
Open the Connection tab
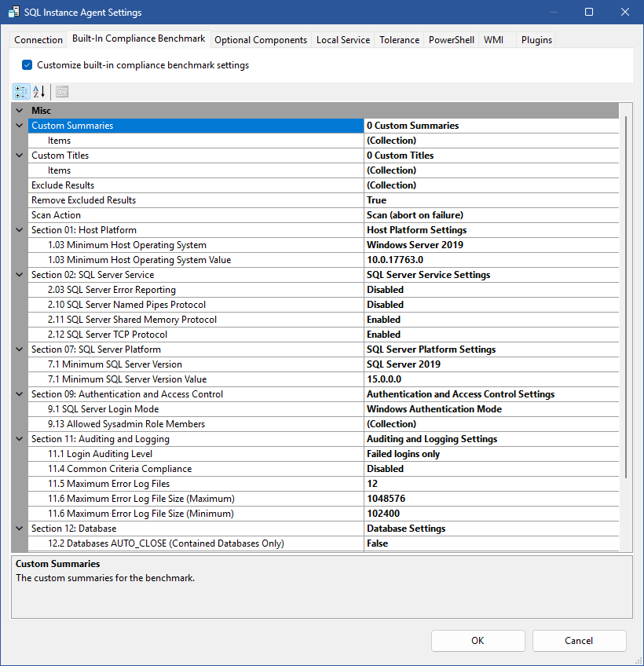coord(38,40)
